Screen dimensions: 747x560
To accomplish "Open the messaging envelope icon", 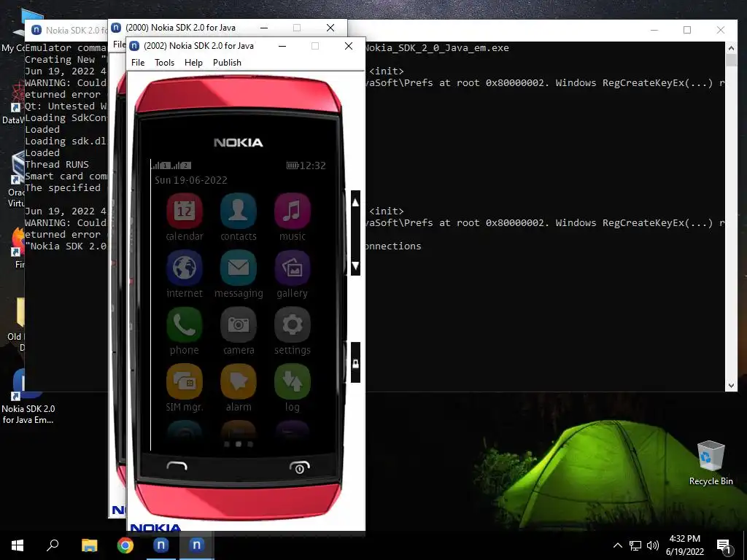I will pos(239,268).
